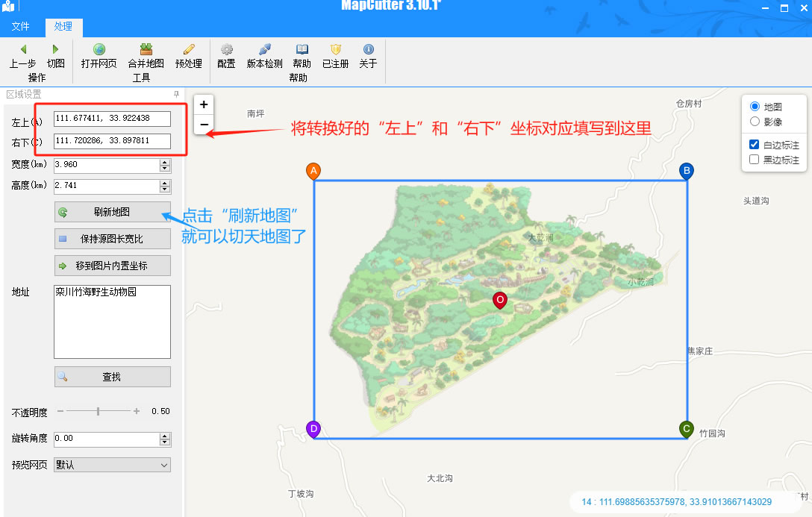Decrease 高度(km) with down spinner
This screenshot has height=517, width=812.
(165, 189)
